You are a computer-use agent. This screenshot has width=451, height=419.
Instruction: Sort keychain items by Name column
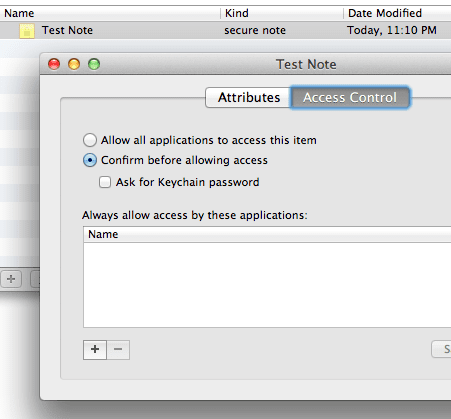click(x=110, y=13)
